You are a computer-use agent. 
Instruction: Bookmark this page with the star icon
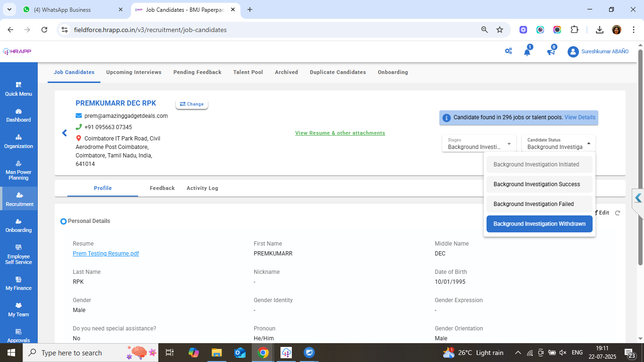tap(500, 30)
